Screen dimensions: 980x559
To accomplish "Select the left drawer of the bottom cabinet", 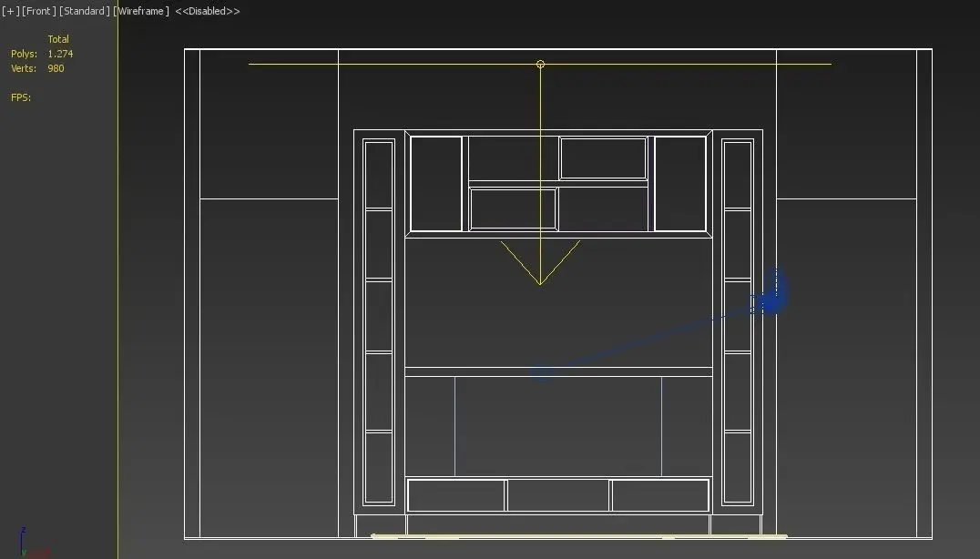I will (455, 495).
